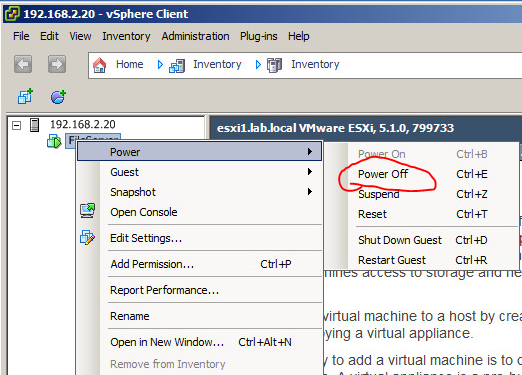Choose Add Permission from context menu
Viewport: 522px width, 375px height.
coord(199,264)
